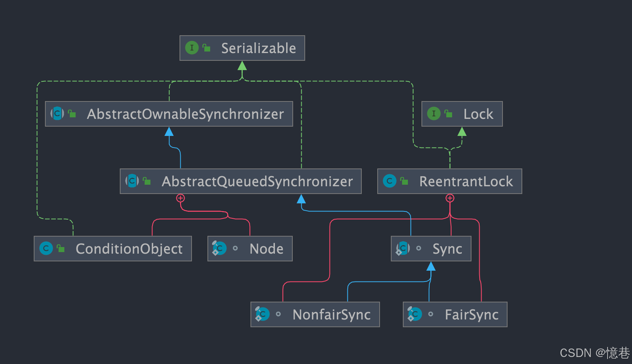Click the class icon of ConditionObject
632x364 pixels.
click(x=46, y=249)
